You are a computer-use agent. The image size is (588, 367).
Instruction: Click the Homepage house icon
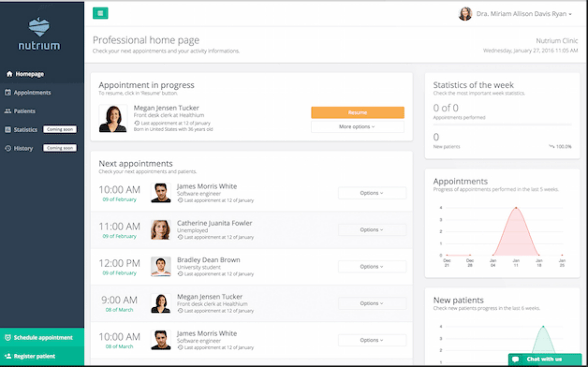[9, 74]
